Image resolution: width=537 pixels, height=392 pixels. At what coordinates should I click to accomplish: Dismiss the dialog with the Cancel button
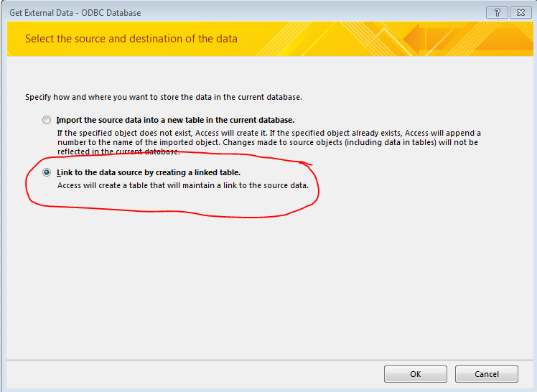pos(486,374)
